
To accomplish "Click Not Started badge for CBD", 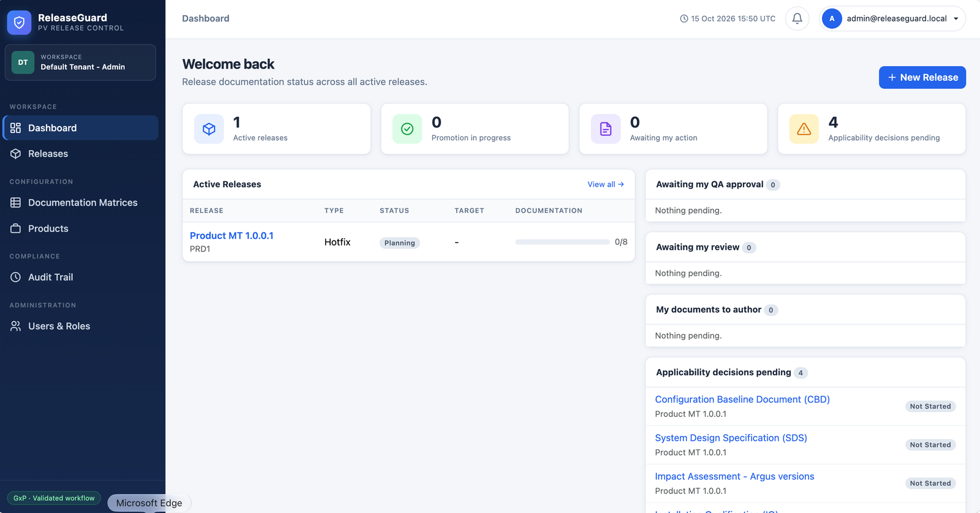I will [930, 406].
